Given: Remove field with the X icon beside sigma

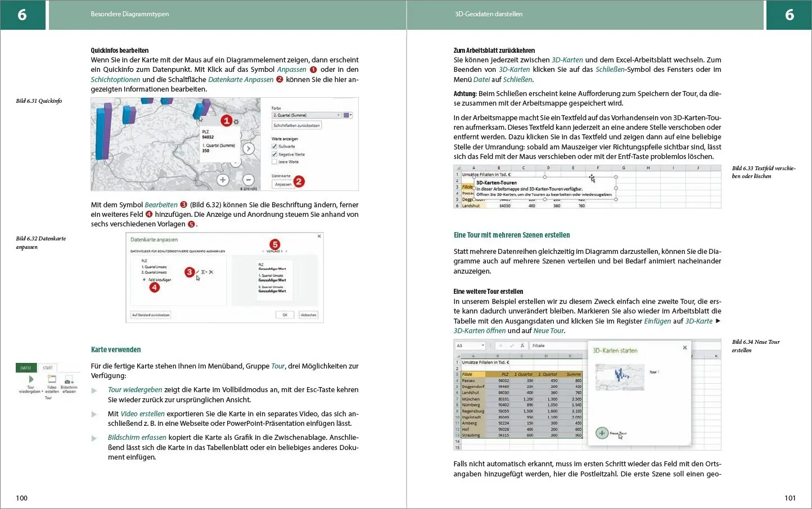Looking at the screenshot, I should 211,272.
